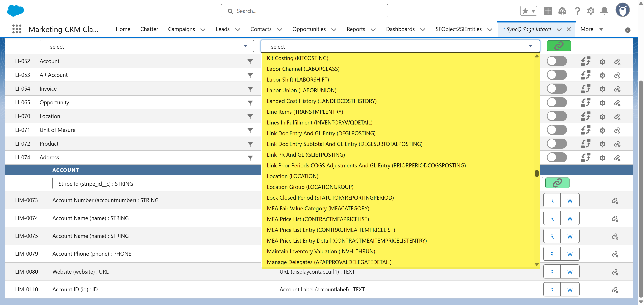Open the App Launcher grid icon
The image size is (644, 305).
[17, 29]
